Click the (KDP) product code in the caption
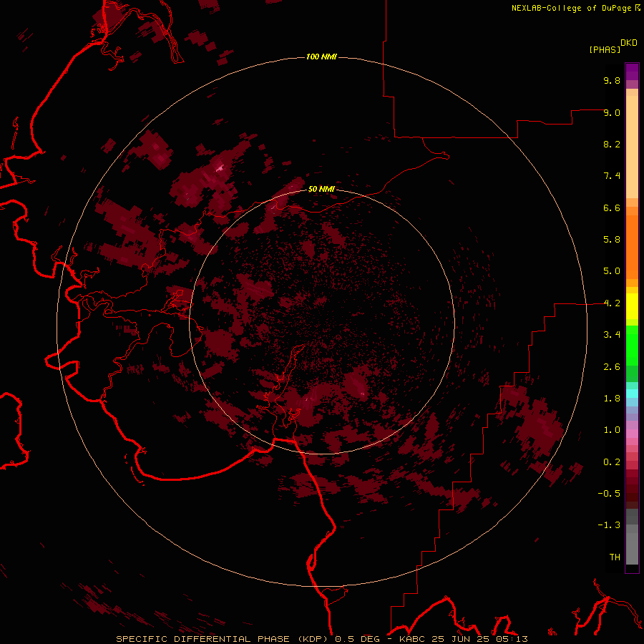644x644 pixels. pos(313,639)
